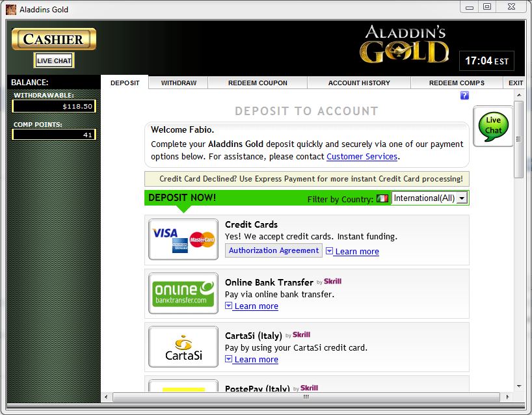Viewport: 532px width, 415px height.
Task: Click the Aladdins Gold title bar app icon
Action: pyautogui.click(x=11, y=10)
